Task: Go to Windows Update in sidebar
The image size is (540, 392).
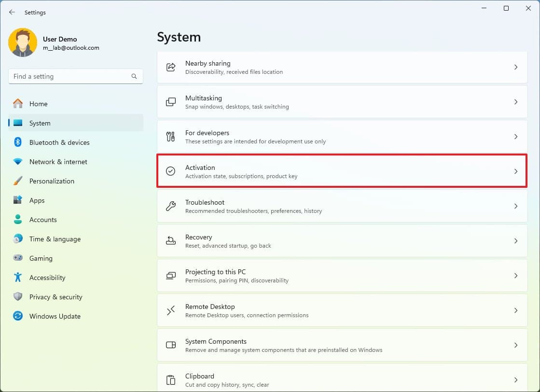Action: coord(55,316)
